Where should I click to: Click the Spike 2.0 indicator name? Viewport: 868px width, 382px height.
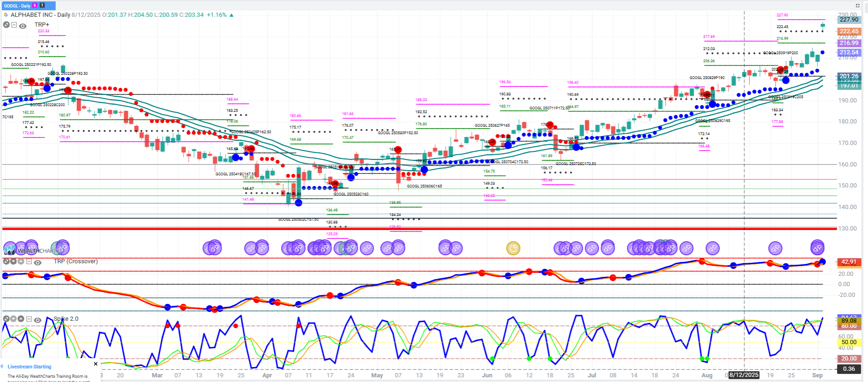tap(66, 319)
